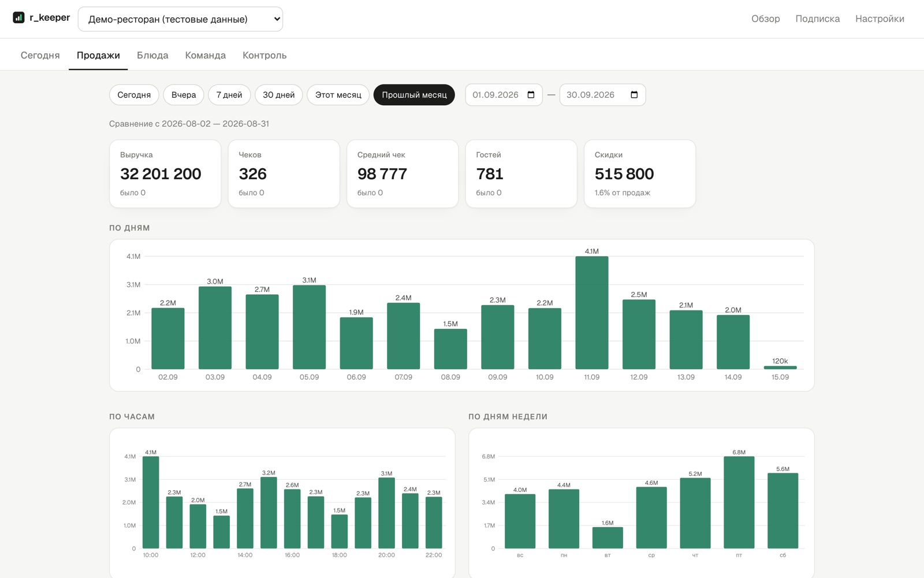Select the Прошлый месяц active filter
Viewport: 924px width, 578px height.
pos(414,95)
